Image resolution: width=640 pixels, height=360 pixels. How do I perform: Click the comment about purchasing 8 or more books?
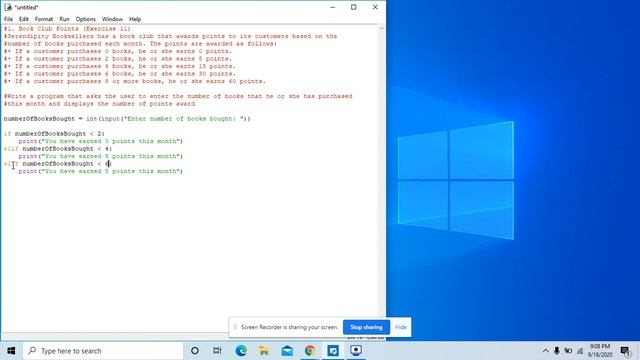pos(135,81)
